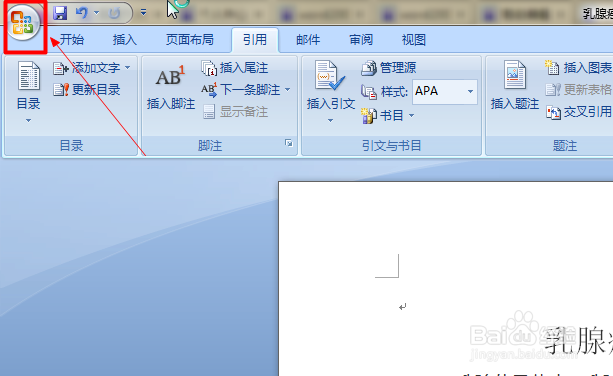Expand the 下一条脚注 dropdown arrow
613x376 pixels.
(x=288, y=90)
